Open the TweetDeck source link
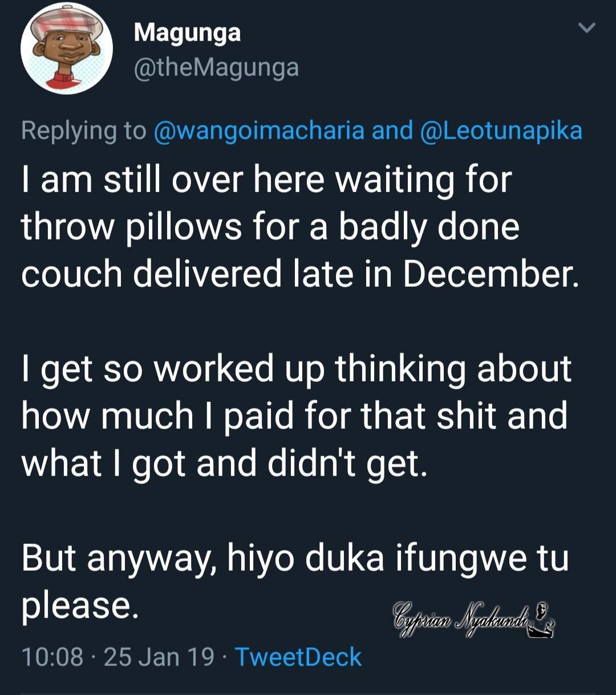 [298, 657]
